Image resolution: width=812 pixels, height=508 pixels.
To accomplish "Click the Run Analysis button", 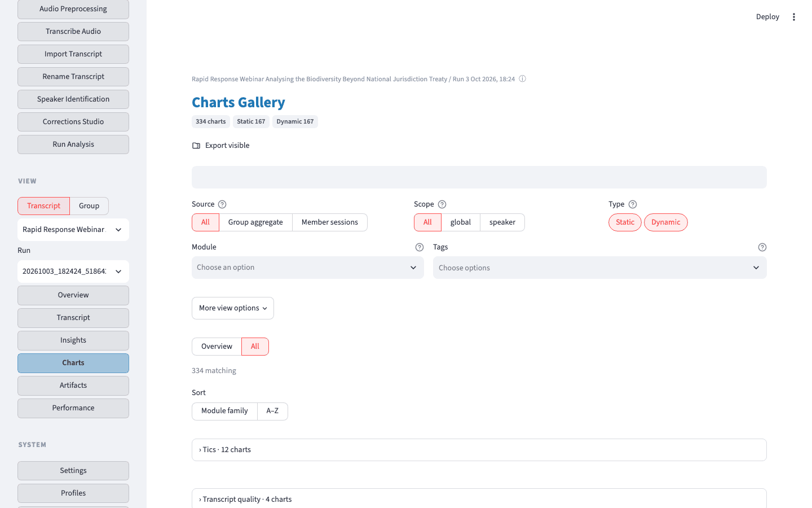I will [x=73, y=144].
